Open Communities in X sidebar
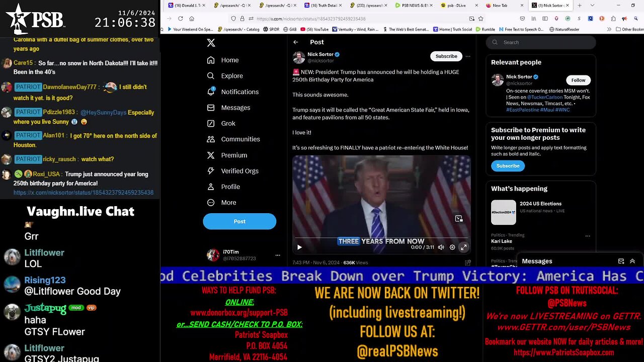644x362 pixels. click(x=233, y=139)
